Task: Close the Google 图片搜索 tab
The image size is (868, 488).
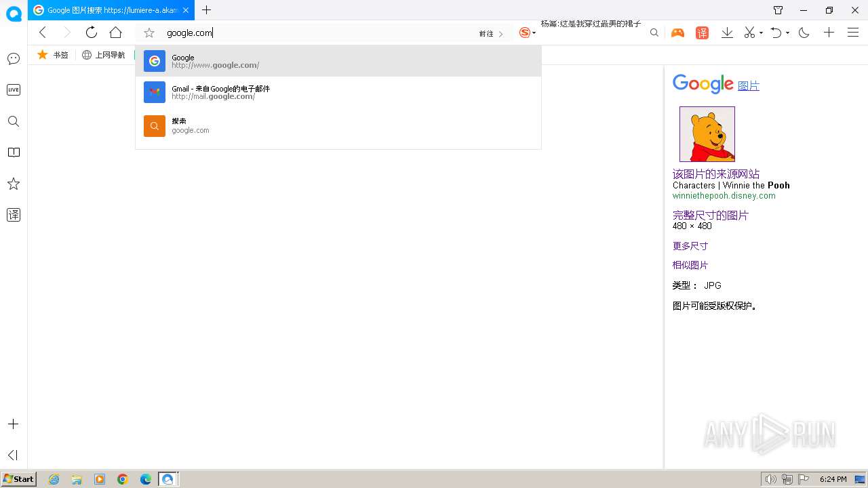Action: pos(186,10)
